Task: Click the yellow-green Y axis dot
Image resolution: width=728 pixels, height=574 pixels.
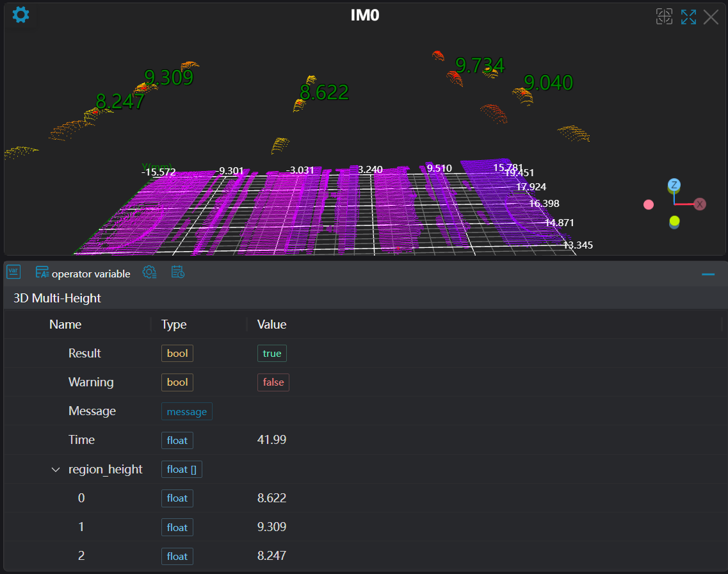Action: click(674, 222)
